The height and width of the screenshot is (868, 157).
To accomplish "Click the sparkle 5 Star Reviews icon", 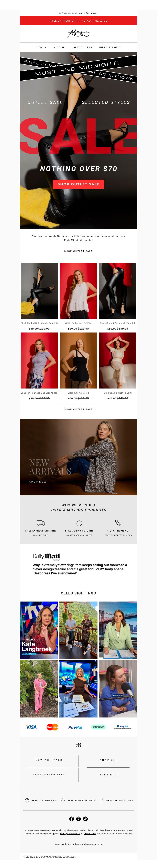I will (118, 523).
